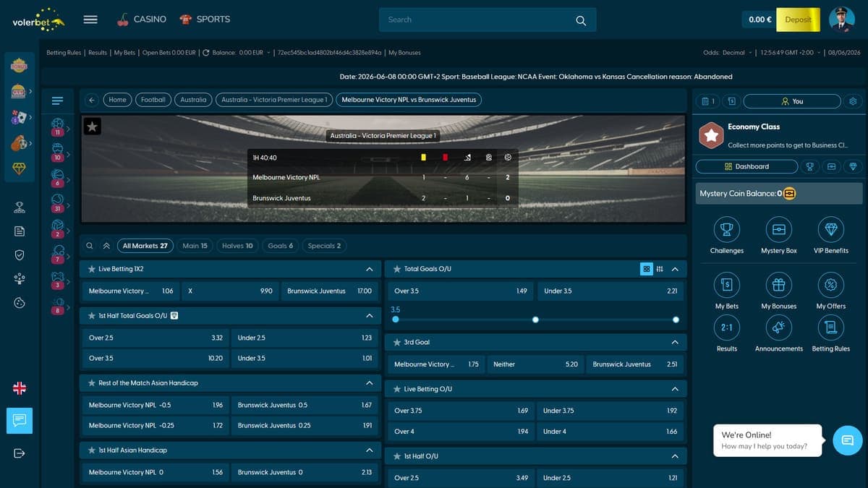Open the slot machine icon in sidebar
Screen dimensions: 868x488
click(x=19, y=92)
